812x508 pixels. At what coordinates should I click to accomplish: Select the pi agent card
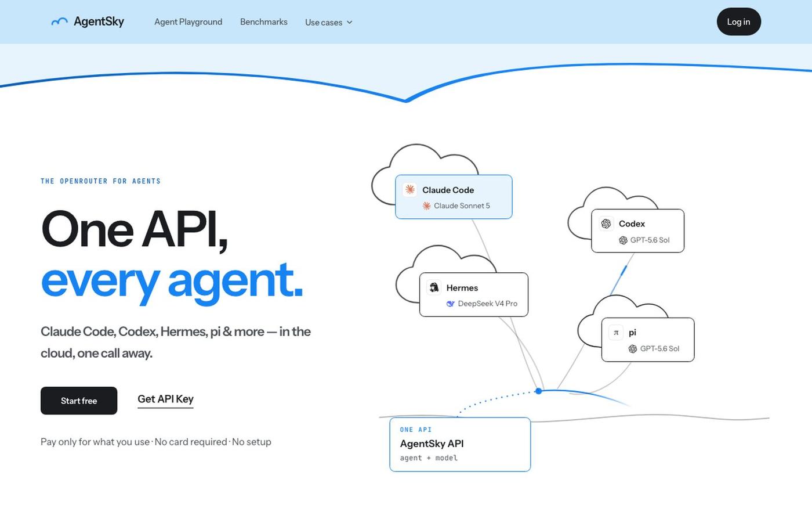[648, 340]
